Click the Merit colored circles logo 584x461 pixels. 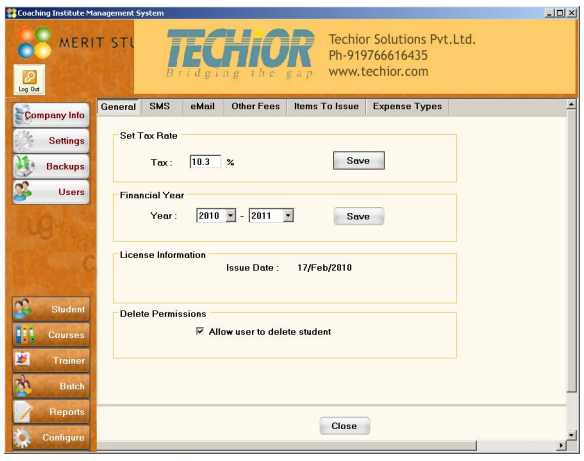(x=34, y=42)
